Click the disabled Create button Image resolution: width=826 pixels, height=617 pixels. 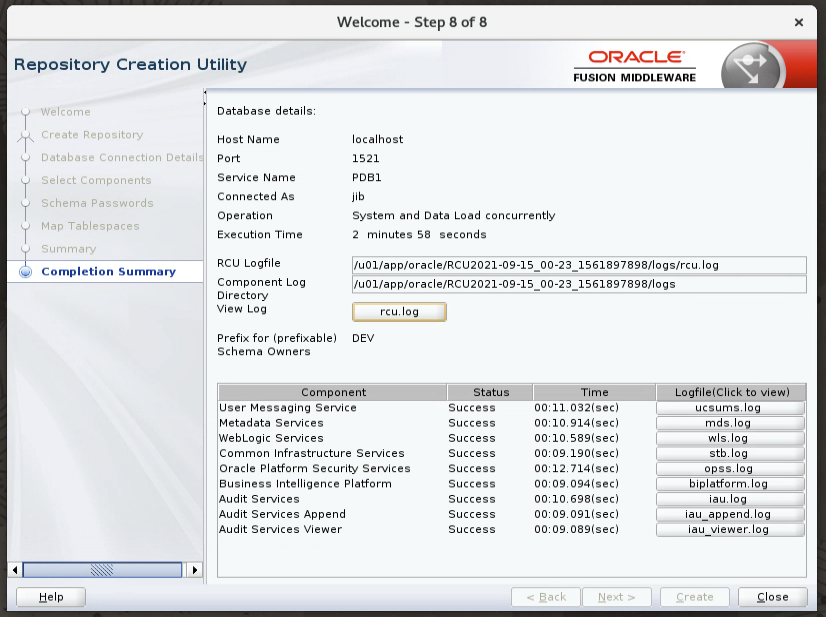pyautogui.click(x=695, y=597)
